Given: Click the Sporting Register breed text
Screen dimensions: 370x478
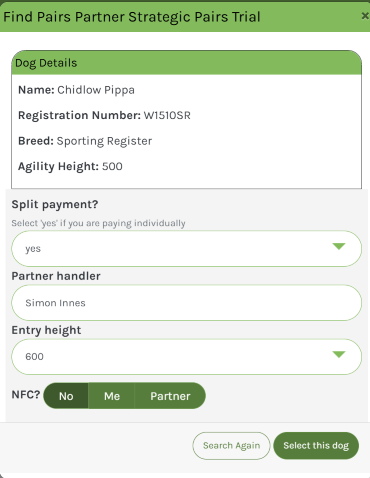Looking at the screenshot, I should click(104, 141).
